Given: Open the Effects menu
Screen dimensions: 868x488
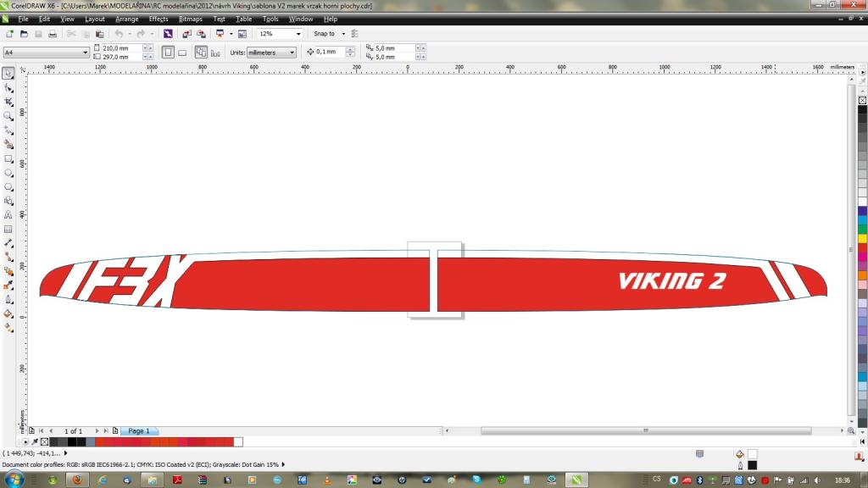Looking at the screenshot, I should [x=159, y=19].
